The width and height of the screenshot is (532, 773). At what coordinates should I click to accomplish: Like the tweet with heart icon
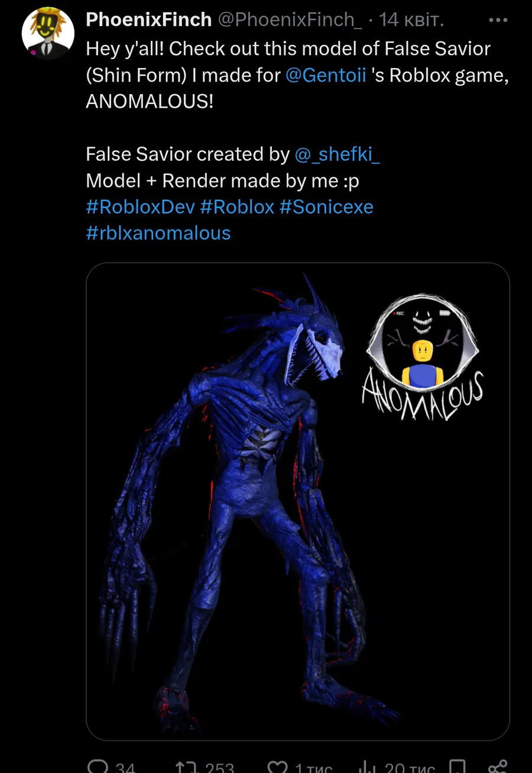pos(278,767)
